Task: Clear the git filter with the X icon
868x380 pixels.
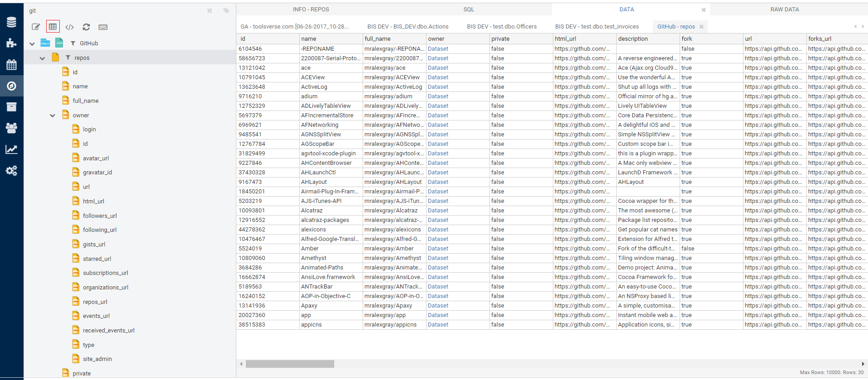Action: 210,10
